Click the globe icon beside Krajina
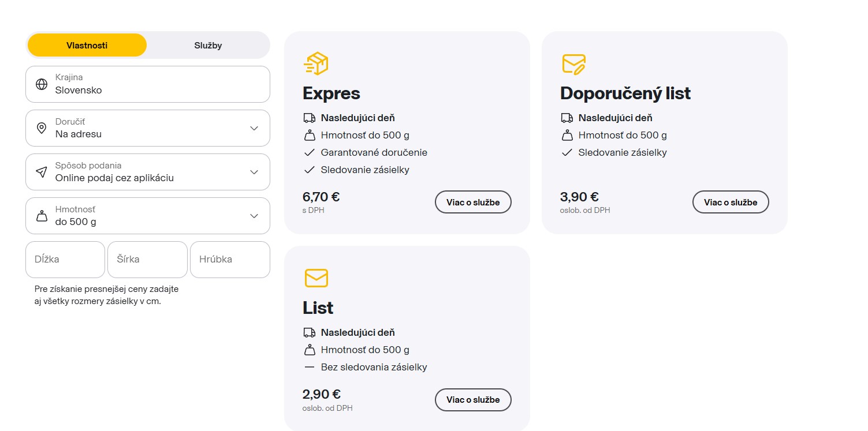 [42, 84]
